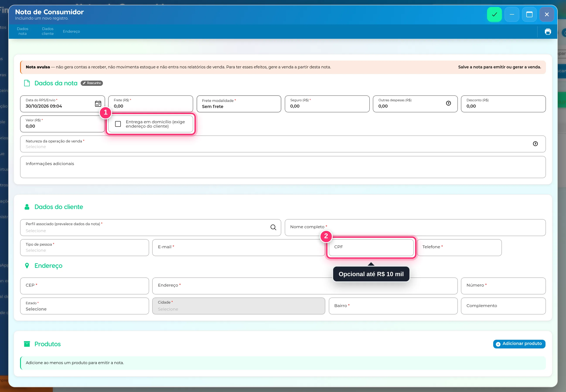The image size is (566, 392).
Task: Click the Complemento input field
Action: 503,306
